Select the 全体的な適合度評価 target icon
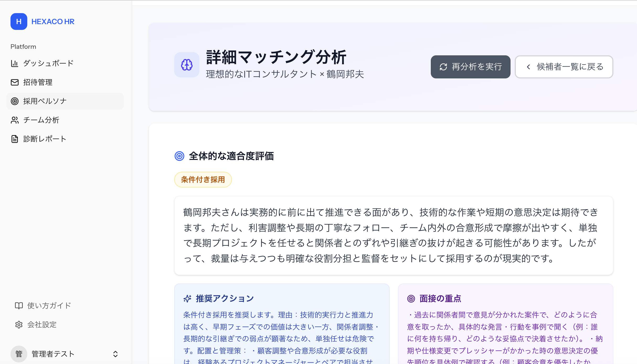The width and height of the screenshot is (637, 364). pos(180,156)
